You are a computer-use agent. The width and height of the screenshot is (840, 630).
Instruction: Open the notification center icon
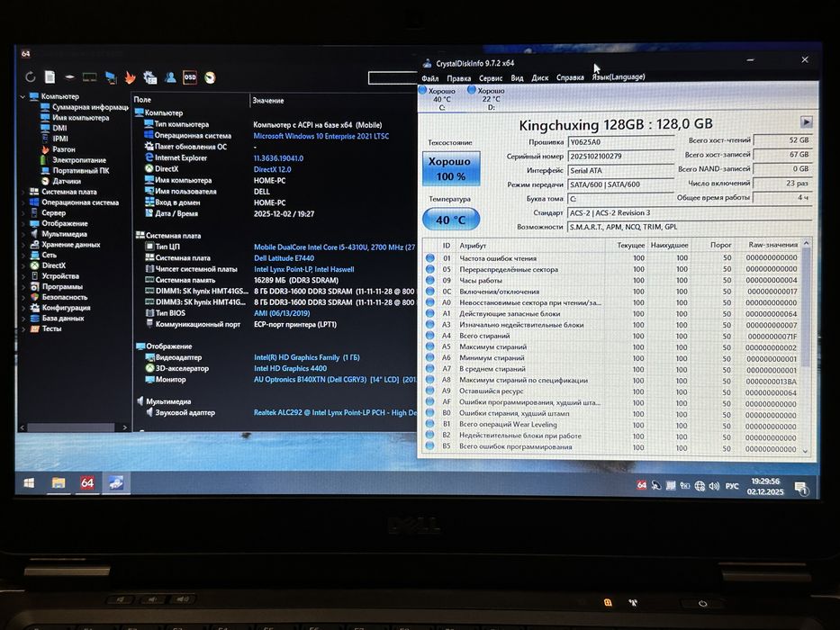pyautogui.click(x=801, y=489)
